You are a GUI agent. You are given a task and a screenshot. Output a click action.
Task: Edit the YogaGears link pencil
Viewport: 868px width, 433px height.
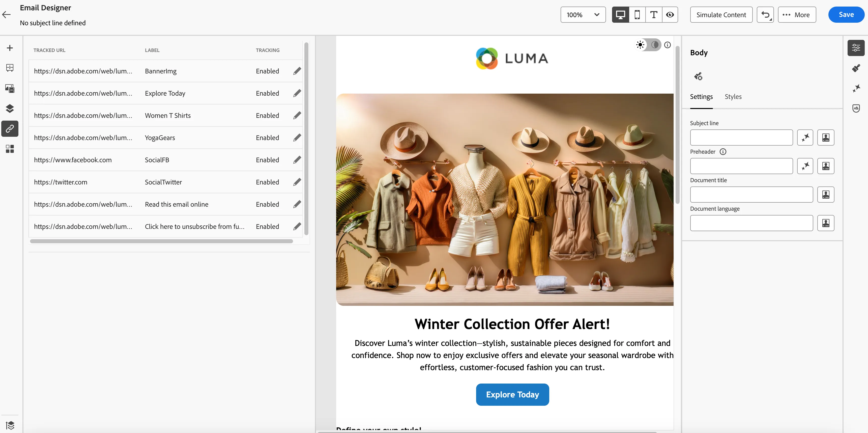(x=297, y=138)
